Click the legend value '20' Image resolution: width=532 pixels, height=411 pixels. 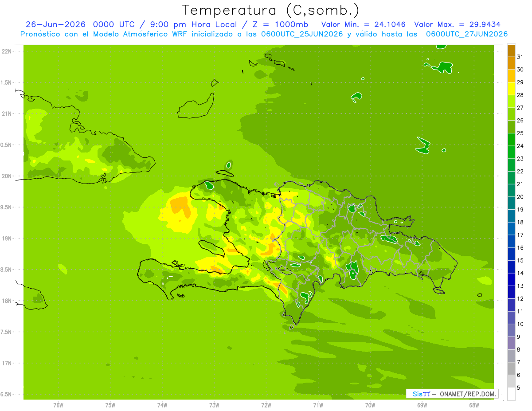pos(520,197)
